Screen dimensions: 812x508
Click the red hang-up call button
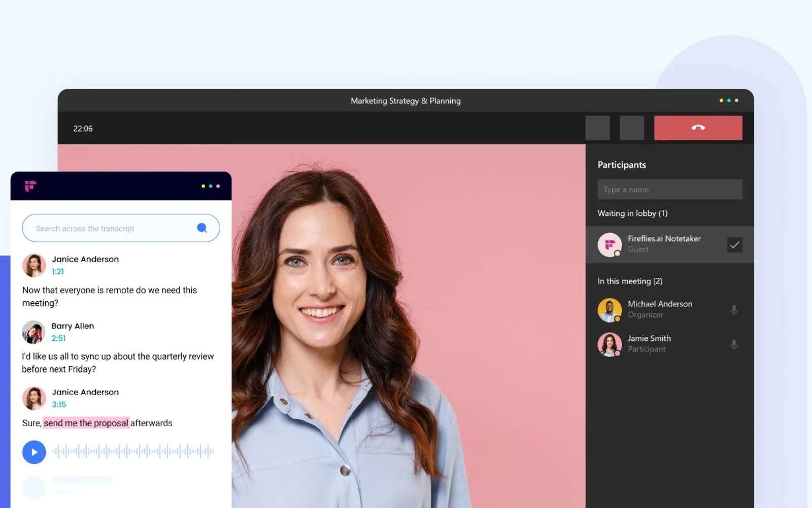tap(698, 128)
